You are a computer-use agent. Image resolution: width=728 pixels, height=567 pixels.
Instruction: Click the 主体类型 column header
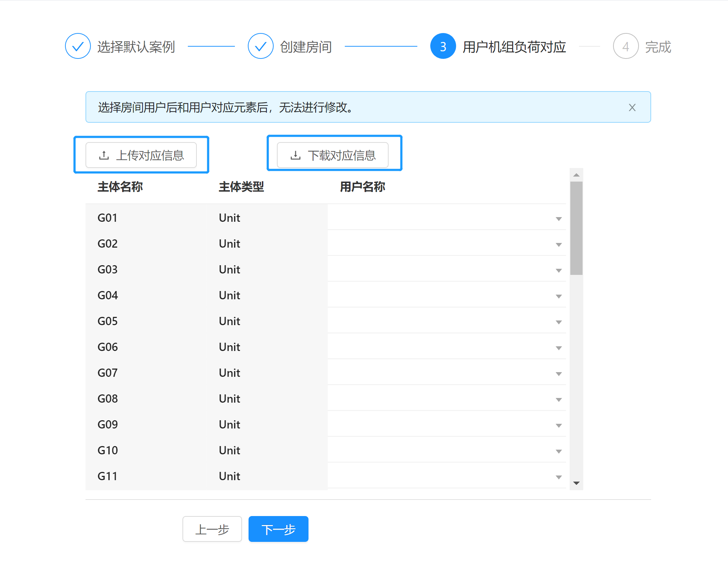tap(241, 187)
